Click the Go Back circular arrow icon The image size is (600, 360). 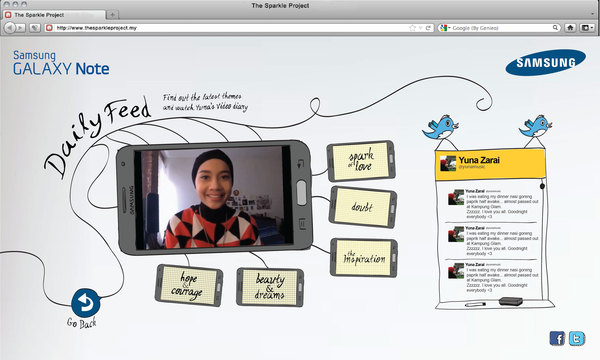point(86,303)
